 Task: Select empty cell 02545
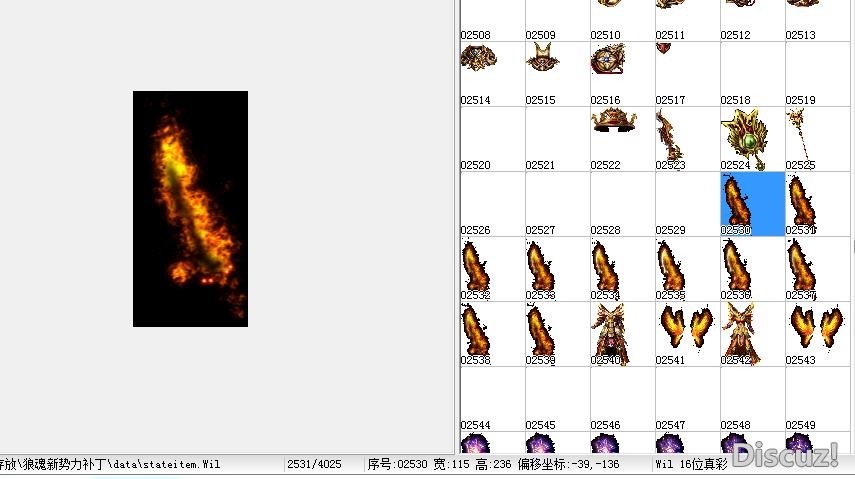pos(558,399)
